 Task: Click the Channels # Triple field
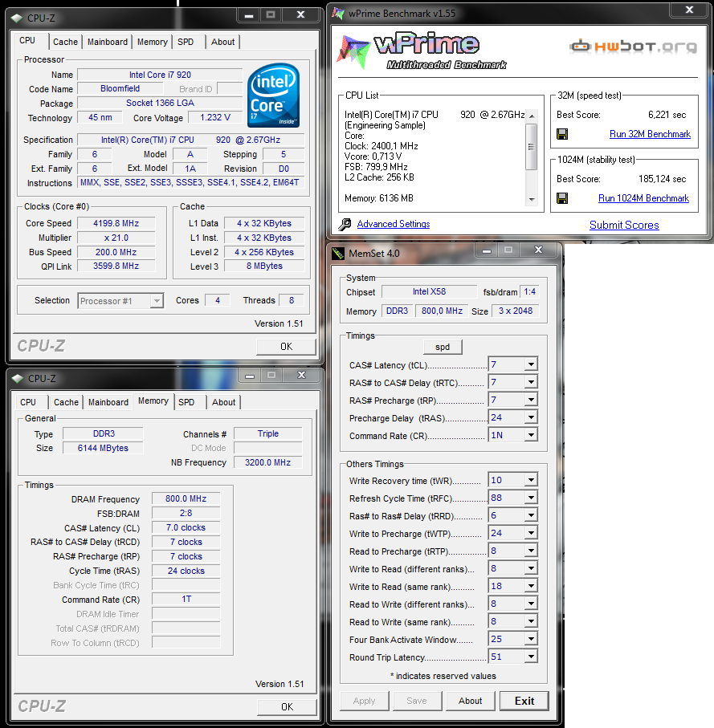pyautogui.click(x=268, y=433)
